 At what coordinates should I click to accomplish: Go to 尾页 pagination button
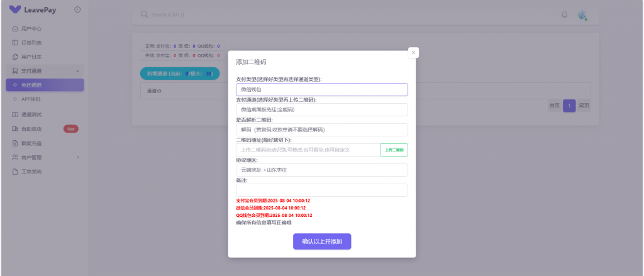click(x=584, y=106)
